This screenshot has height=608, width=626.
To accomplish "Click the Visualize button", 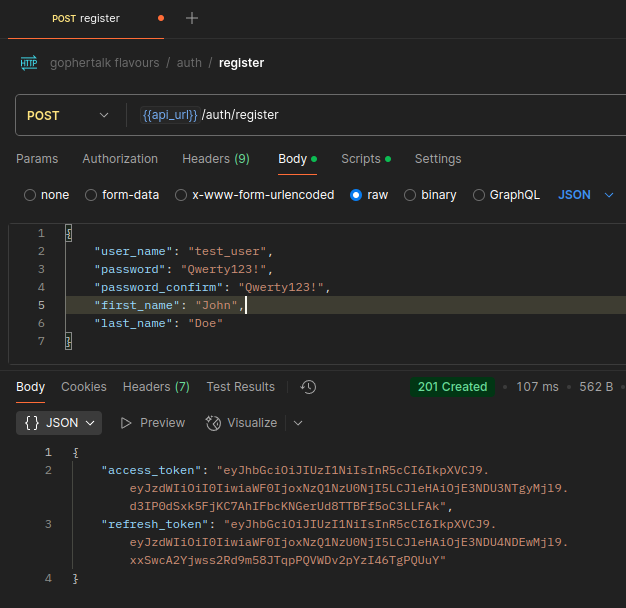I will point(241,423).
